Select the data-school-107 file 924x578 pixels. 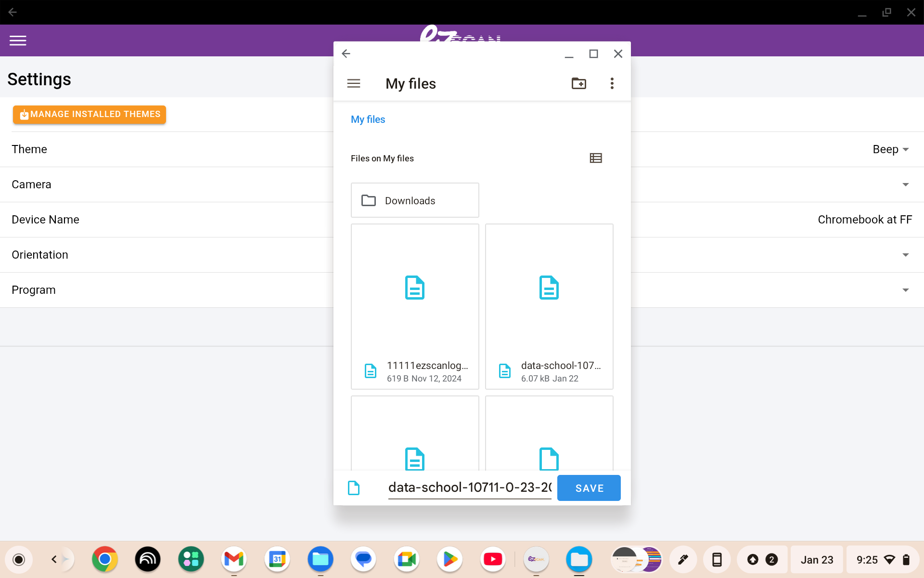coord(549,306)
